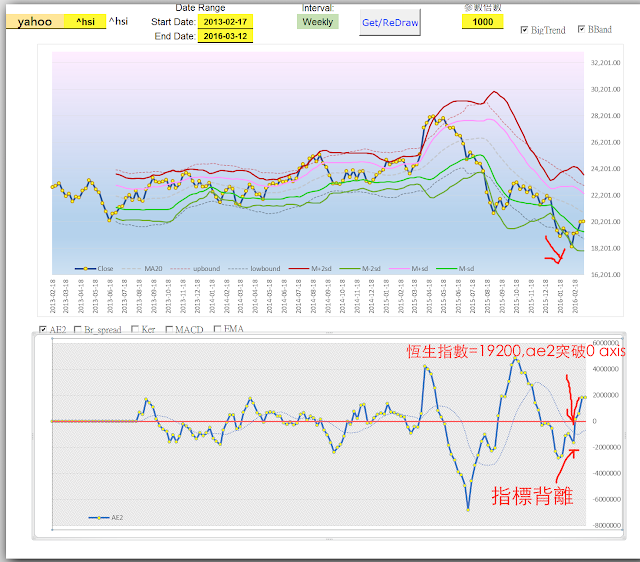Click the yahoo source cell

tap(35, 22)
